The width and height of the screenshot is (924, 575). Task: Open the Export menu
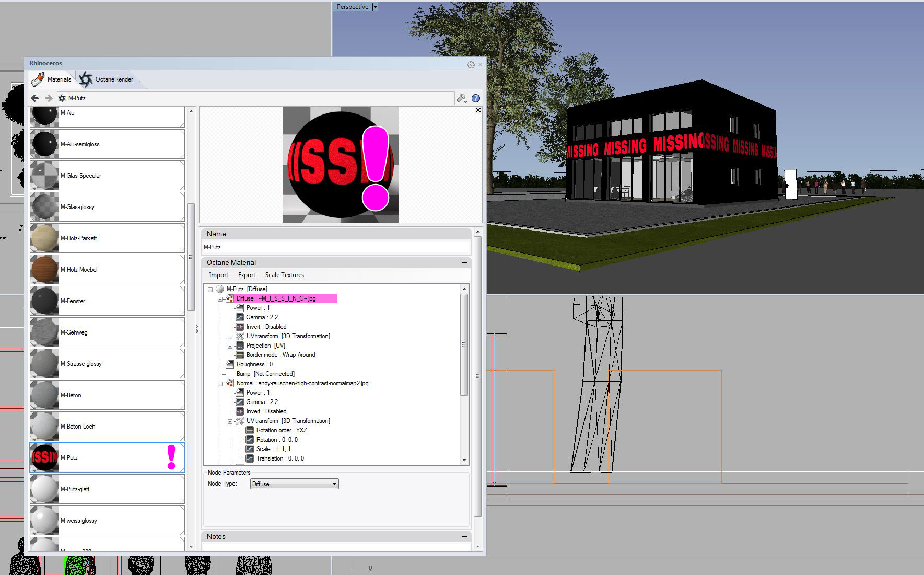(247, 275)
